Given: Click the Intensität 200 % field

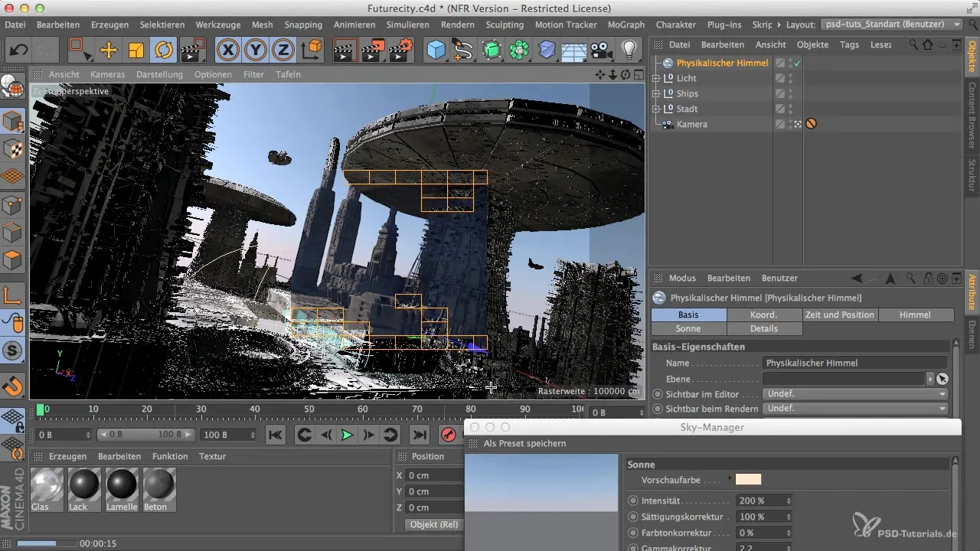Looking at the screenshot, I should pyautogui.click(x=763, y=500).
